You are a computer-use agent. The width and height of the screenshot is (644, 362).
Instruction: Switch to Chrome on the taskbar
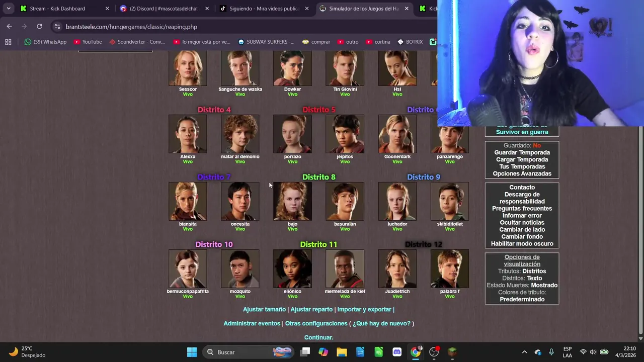416,352
